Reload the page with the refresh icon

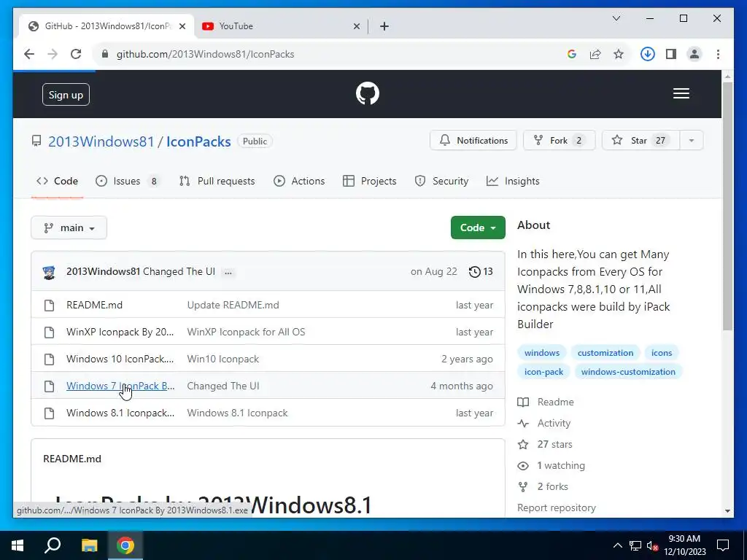tap(76, 54)
